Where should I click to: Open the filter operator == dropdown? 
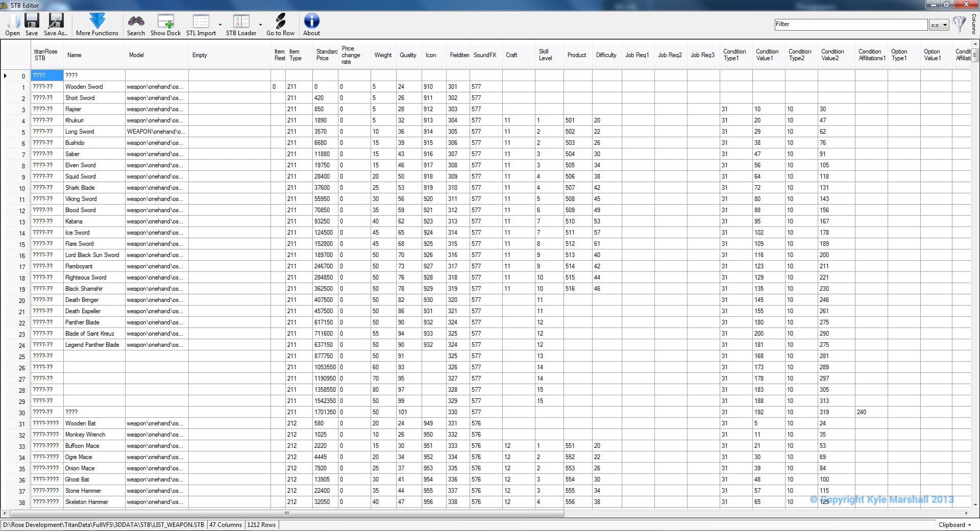tap(939, 24)
